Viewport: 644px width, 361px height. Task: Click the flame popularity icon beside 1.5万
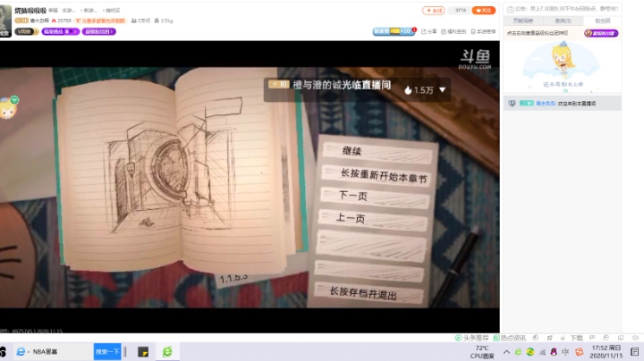pos(408,90)
